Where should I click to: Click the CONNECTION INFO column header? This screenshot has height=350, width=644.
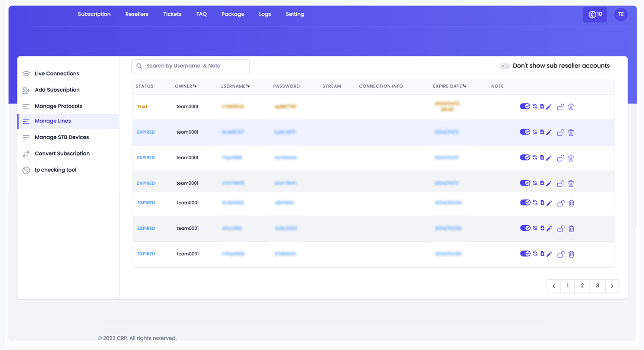coord(381,86)
